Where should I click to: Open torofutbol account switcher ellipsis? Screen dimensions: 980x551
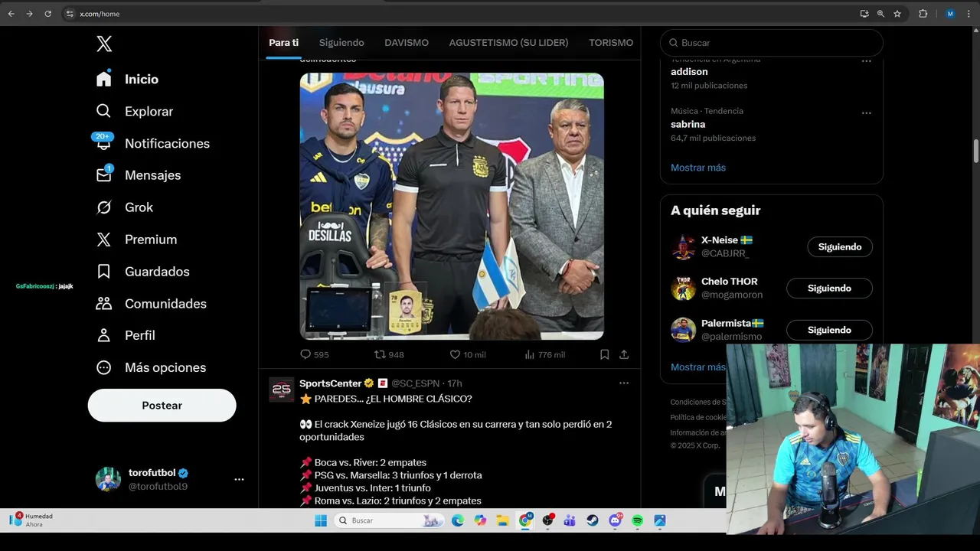pos(239,479)
